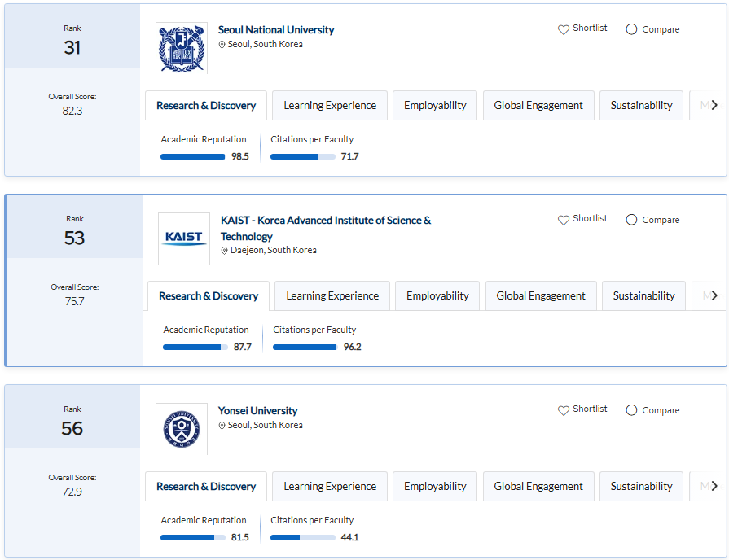Viewport: 729px width, 560px height.
Task: Click Citations per Faculty bar showing 44.1
Action: [x=303, y=538]
